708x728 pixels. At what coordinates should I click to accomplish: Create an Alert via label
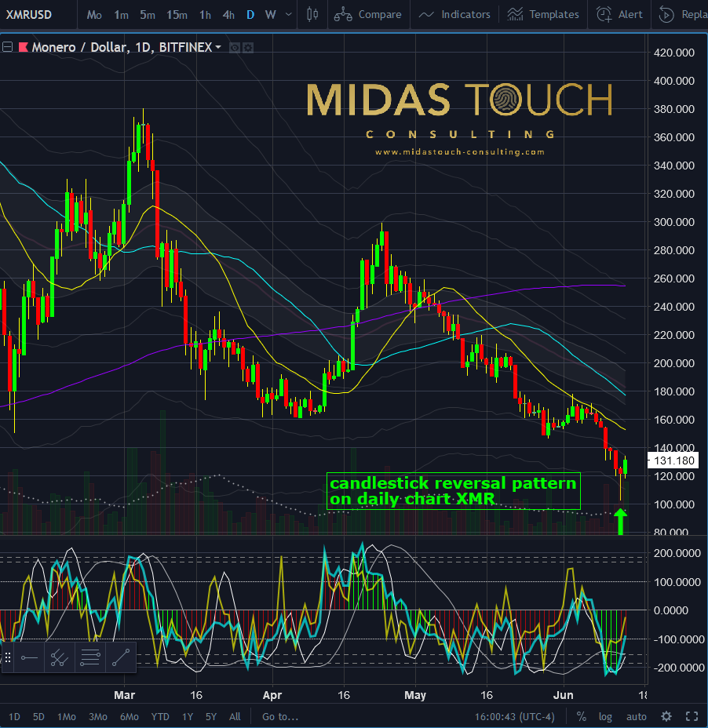click(630, 15)
